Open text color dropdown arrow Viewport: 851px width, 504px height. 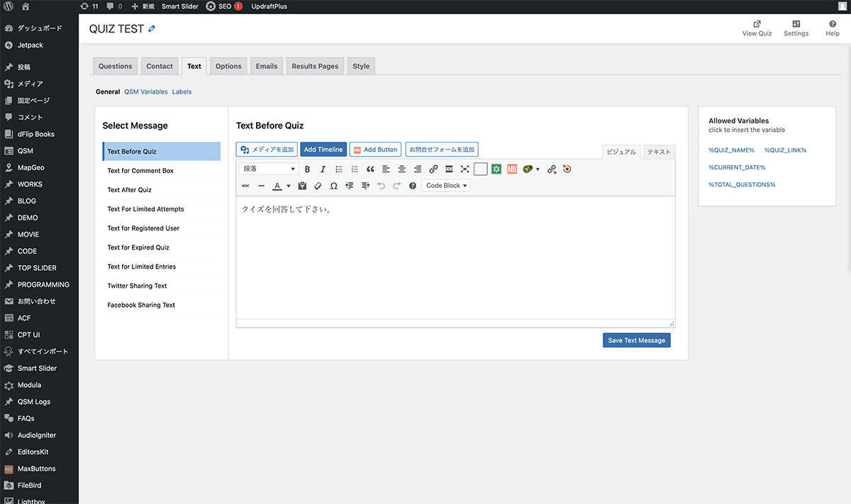click(289, 186)
